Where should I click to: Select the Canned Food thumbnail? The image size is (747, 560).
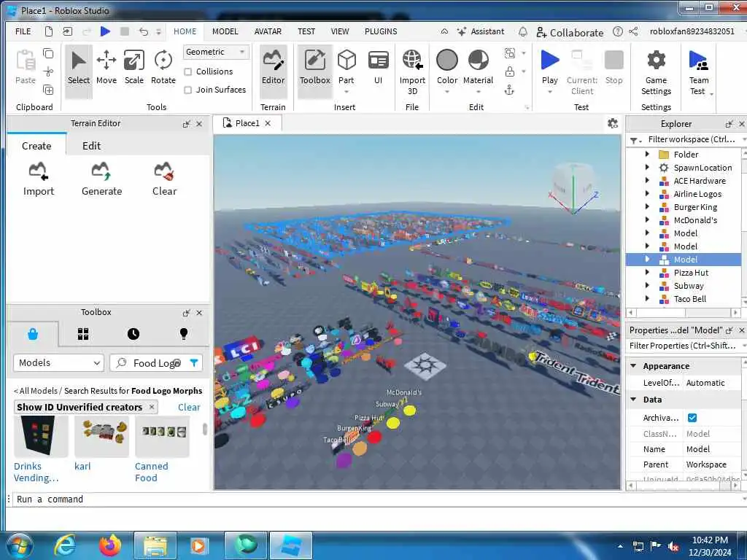point(163,436)
